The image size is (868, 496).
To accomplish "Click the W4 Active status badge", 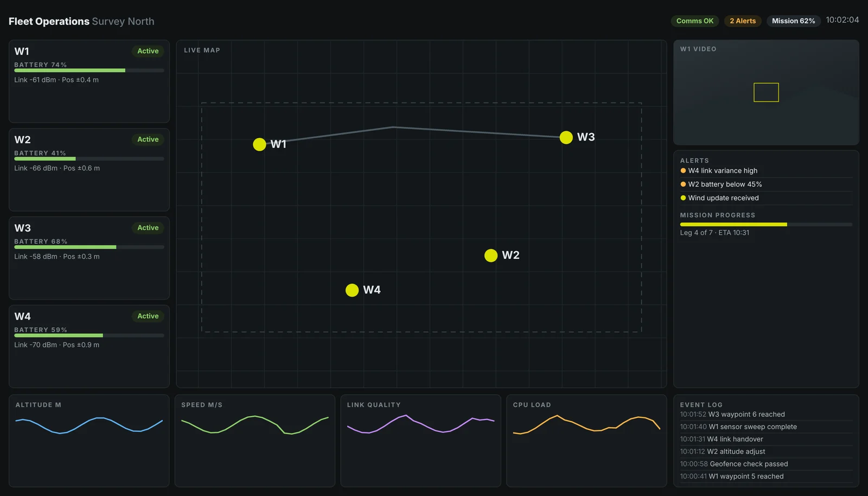I will [x=148, y=316].
